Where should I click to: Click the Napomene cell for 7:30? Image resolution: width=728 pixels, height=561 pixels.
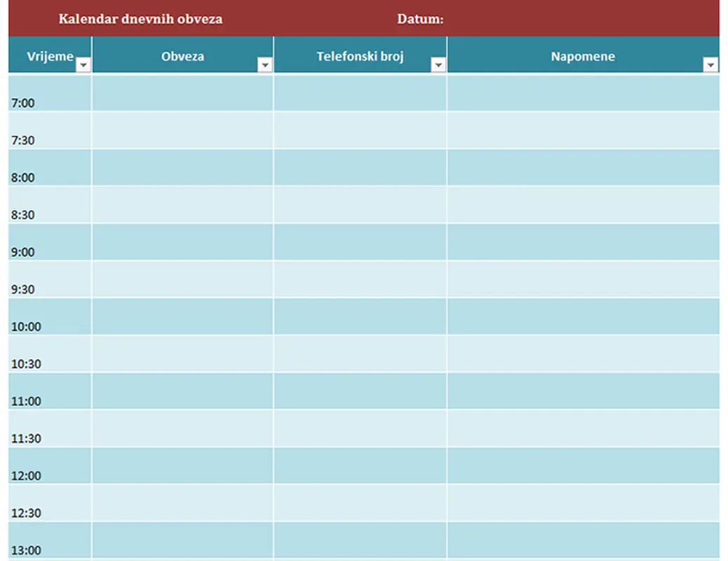tap(582, 130)
